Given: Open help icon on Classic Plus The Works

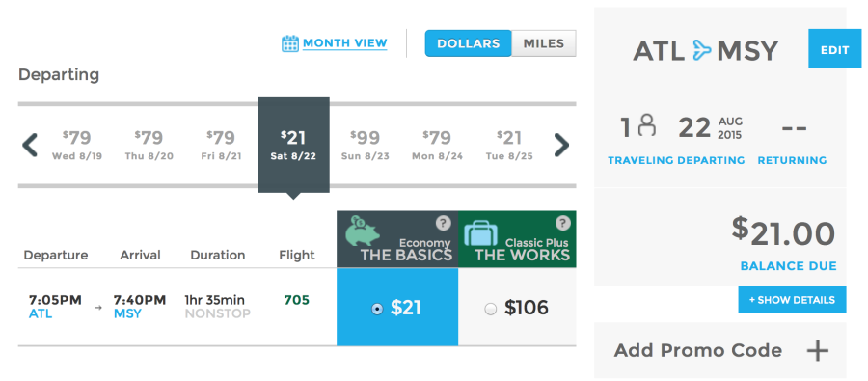Looking at the screenshot, I should 562,223.
